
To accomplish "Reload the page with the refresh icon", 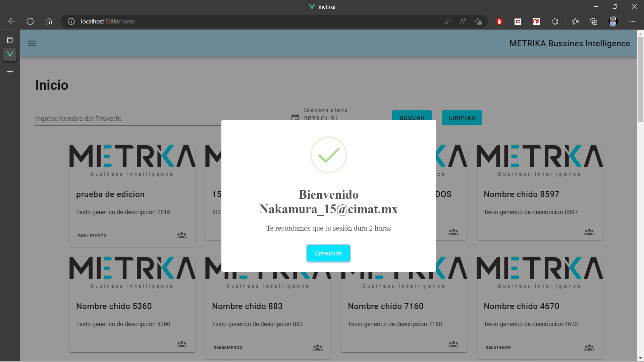I will (30, 21).
